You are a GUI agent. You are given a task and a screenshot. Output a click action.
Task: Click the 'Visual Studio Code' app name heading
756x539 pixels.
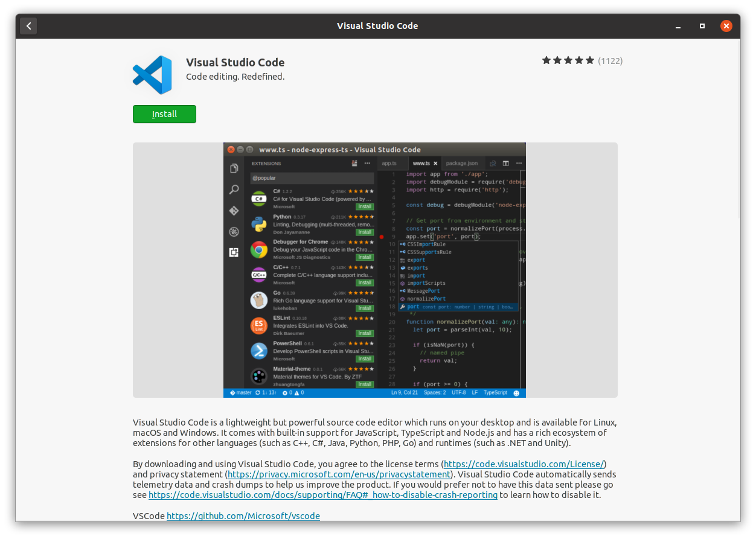[x=235, y=62]
